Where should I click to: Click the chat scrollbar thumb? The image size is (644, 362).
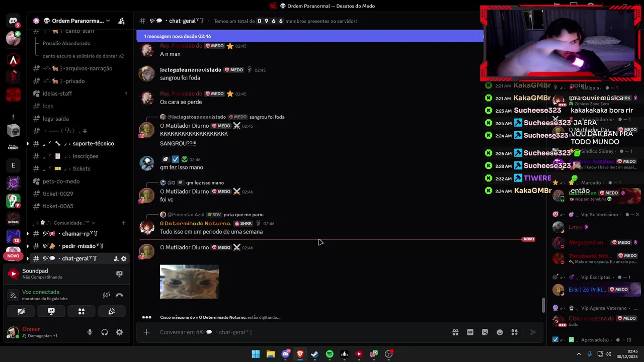(x=543, y=305)
